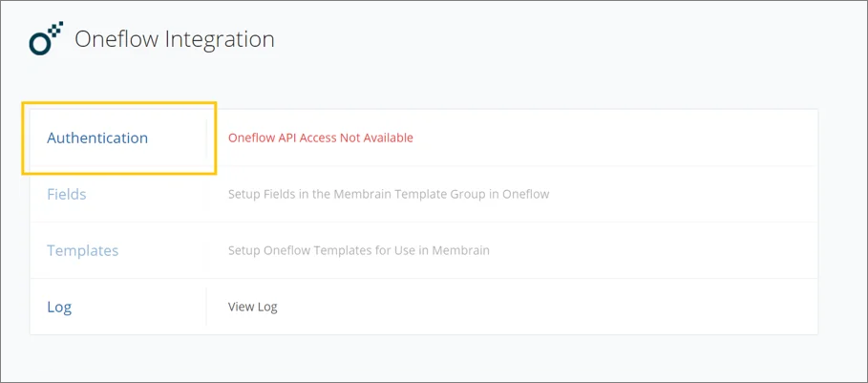Select the View Log text
Image resolution: width=868 pixels, height=383 pixels.
252,307
